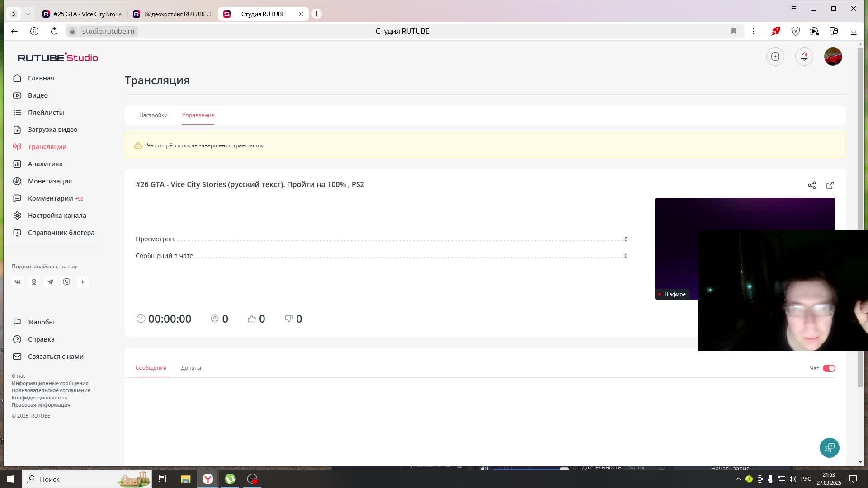Open Аналитика in the sidebar

coord(45,164)
